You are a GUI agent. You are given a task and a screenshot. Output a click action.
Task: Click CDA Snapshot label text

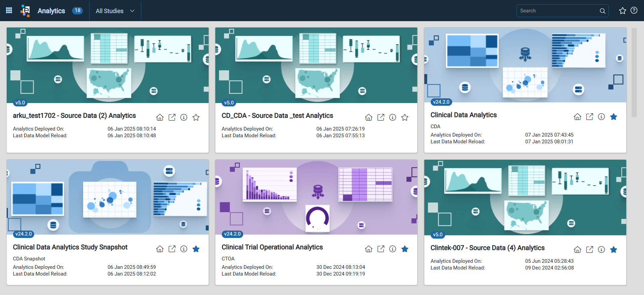29,259
